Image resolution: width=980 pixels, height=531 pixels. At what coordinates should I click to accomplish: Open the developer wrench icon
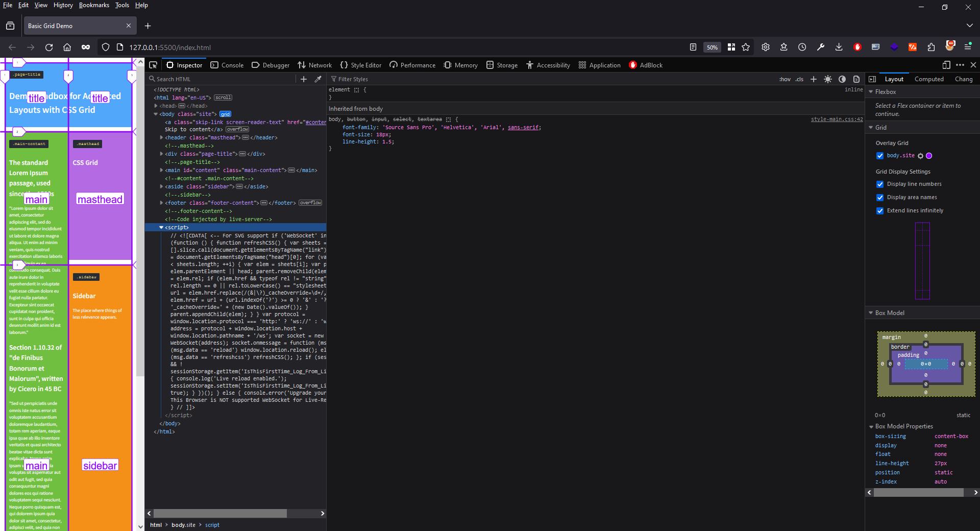[821, 47]
